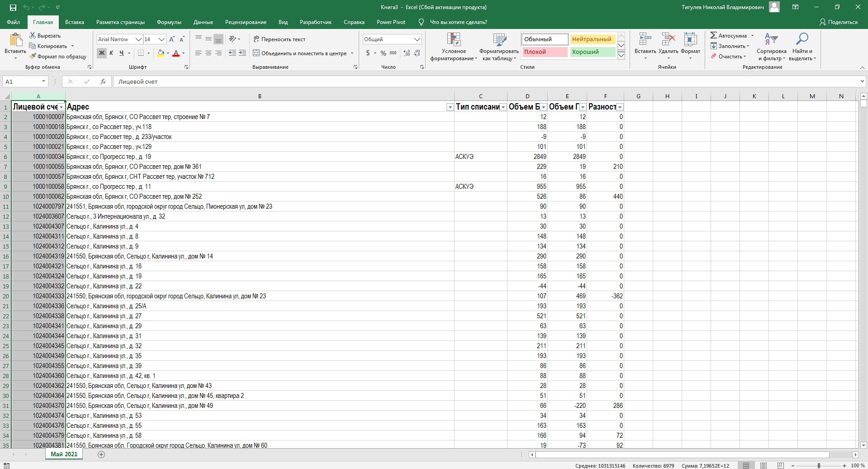Click the Save icon in title bar
Viewport: 868px width, 469px height.
click(13, 7)
